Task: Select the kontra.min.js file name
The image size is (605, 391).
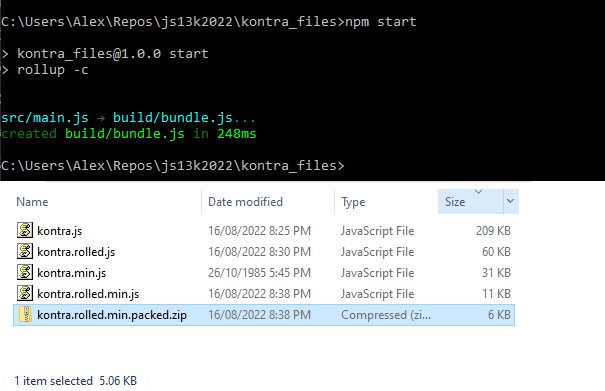Action: pos(71,273)
